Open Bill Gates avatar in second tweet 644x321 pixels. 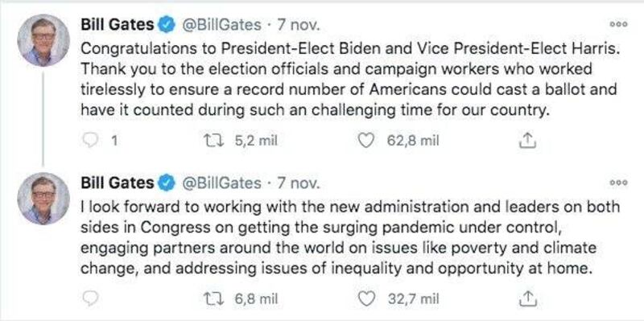point(43,199)
